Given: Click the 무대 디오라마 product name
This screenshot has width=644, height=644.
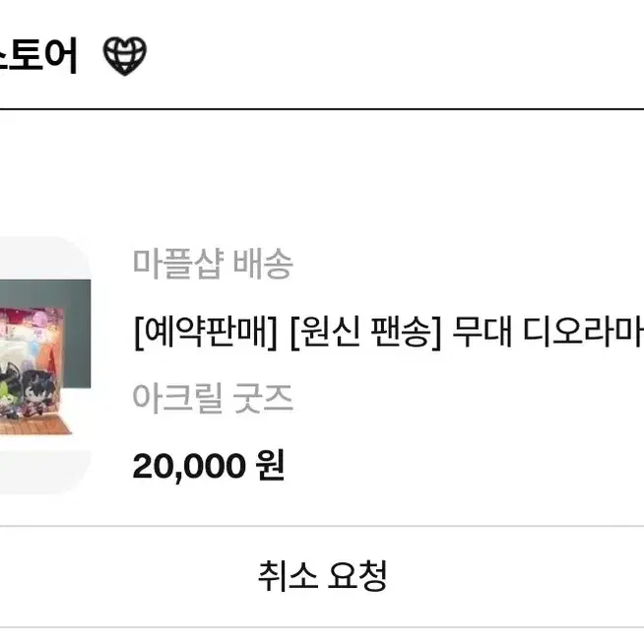Looking at the screenshot, I should click(548, 332).
